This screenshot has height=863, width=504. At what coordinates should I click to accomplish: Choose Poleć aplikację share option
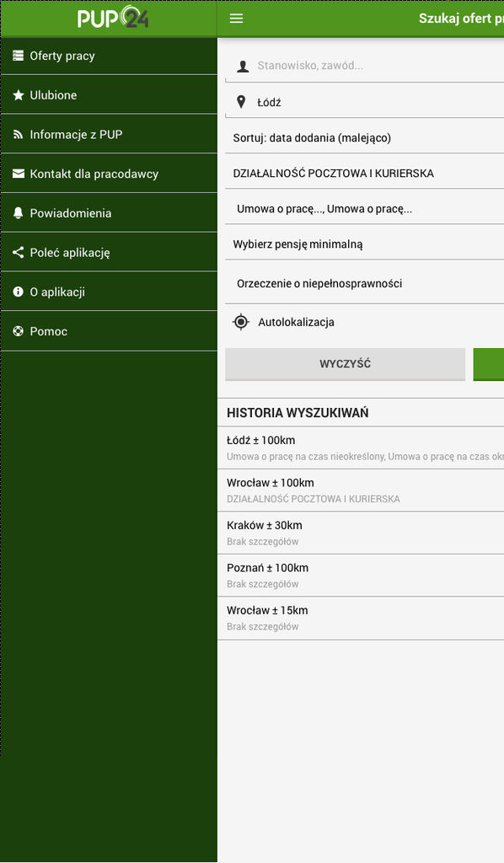[109, 253]
